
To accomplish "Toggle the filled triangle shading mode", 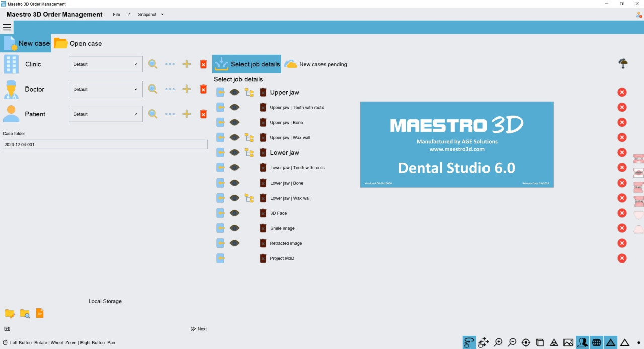I will click(610, 342).
